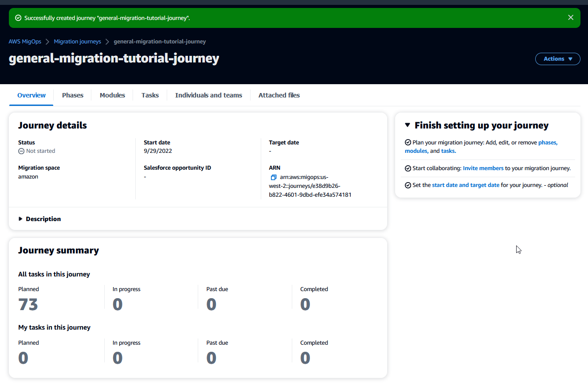Screen dimensions: 588x385
Task: Click the All tasks in this journey label
Action: (54, 274)
